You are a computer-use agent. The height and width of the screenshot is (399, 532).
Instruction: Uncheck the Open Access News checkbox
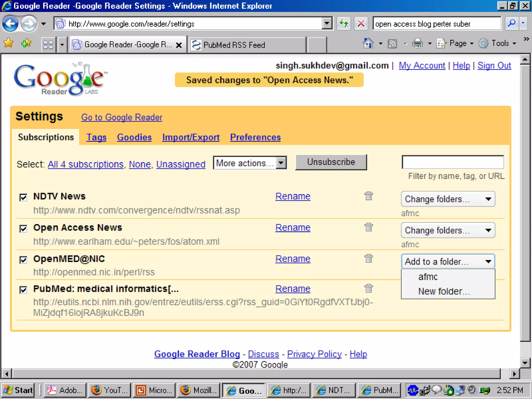click(23, 229)
